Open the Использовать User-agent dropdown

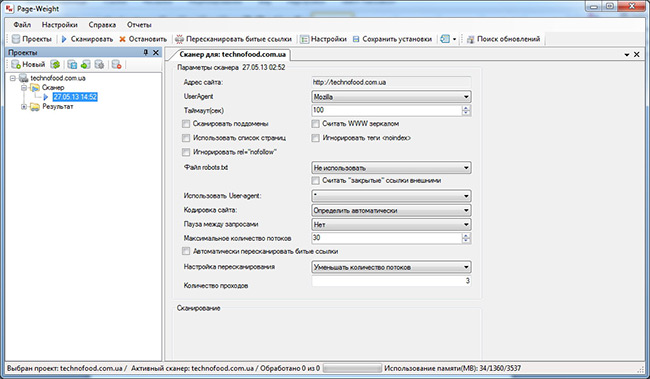click(391, 196)
